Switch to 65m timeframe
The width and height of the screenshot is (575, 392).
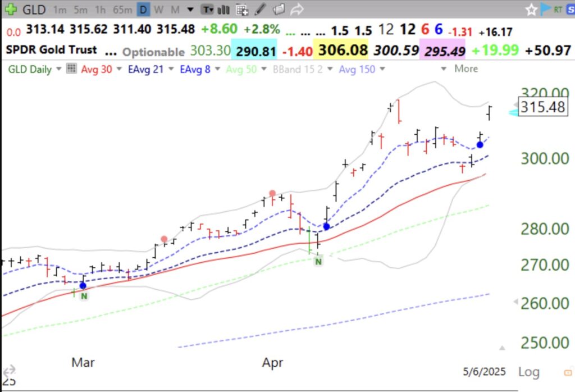(122, 10)
